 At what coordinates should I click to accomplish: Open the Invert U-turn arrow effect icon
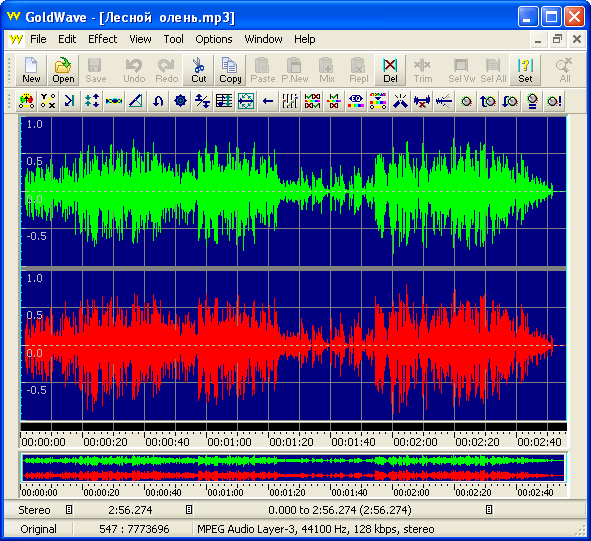pyautogui.click(x=158, y=101)
